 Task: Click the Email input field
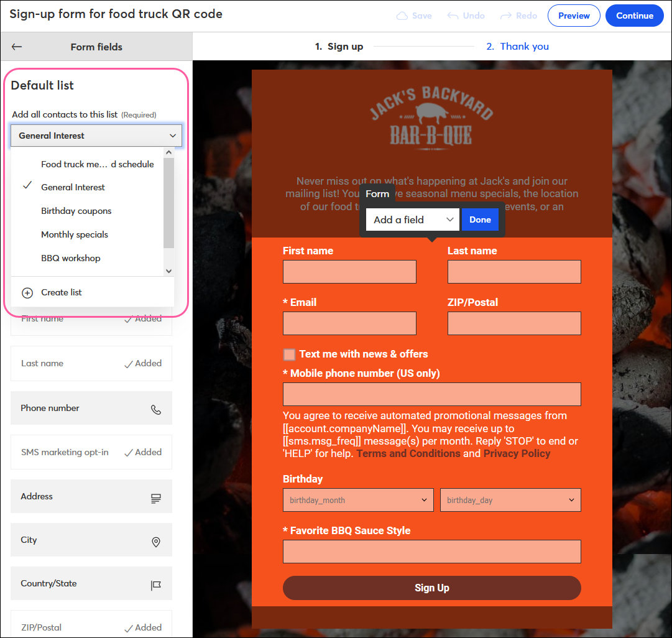pos(349,323)
